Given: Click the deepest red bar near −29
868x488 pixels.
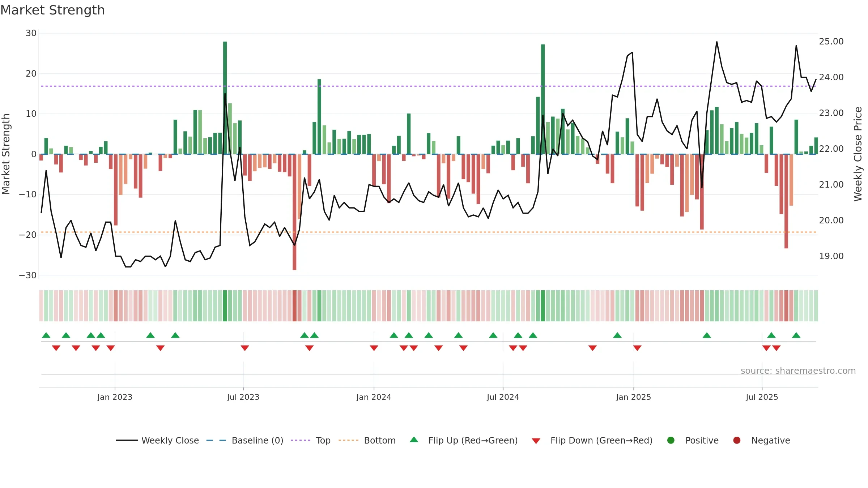Looking at the screenshot, I should click(x=294, y=212).
